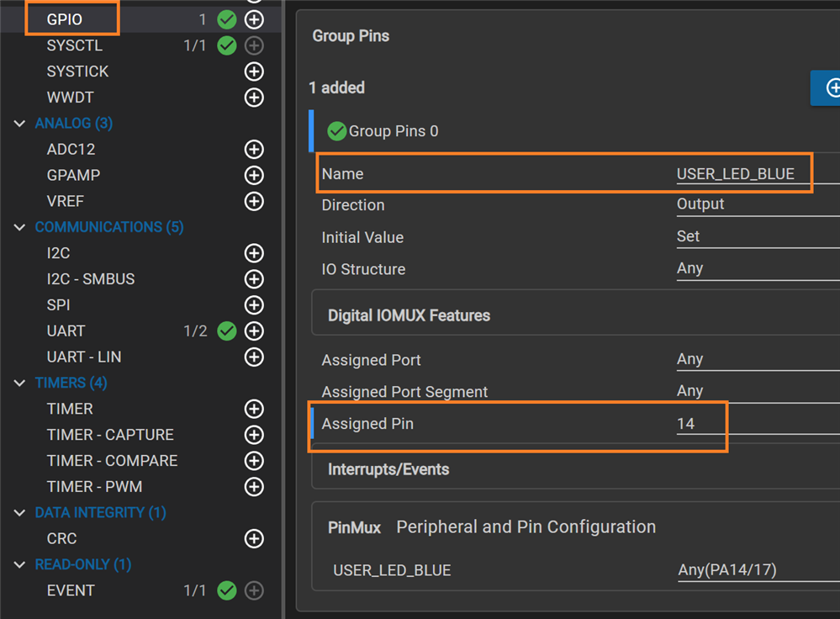Select the WWDT module
This screenshot has height=619, width=840.
pyautogui.click(x=70, y=98)
